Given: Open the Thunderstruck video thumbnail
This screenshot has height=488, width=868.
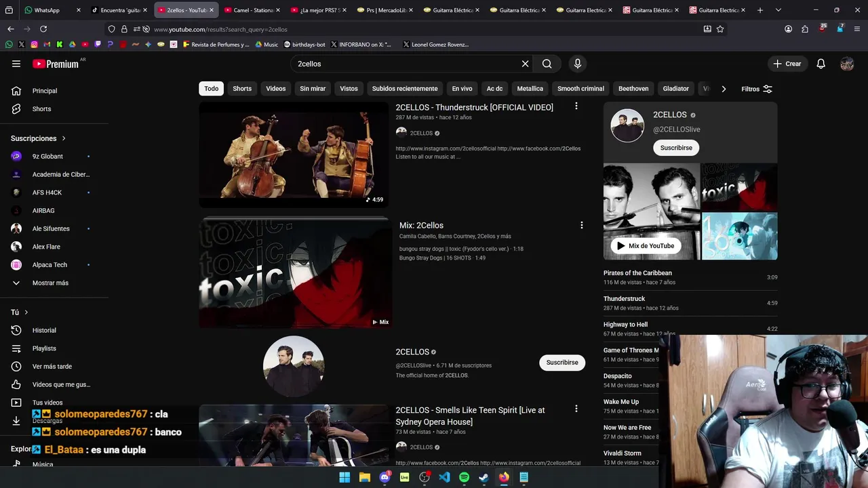Looking at the screenshot, I should coord(294,155).
